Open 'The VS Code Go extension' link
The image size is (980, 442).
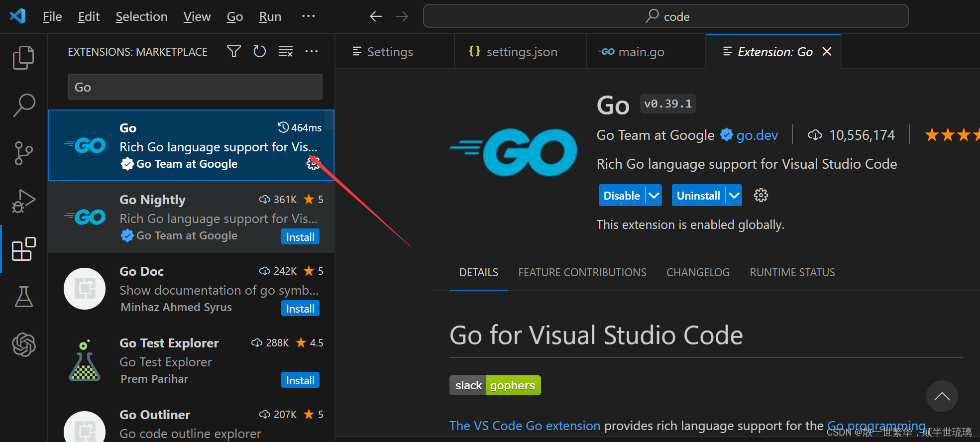pos(525,426)
